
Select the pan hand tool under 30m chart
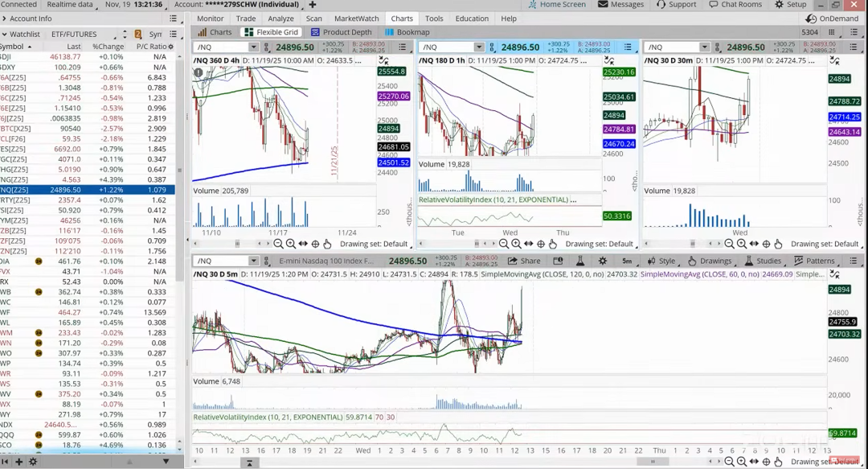(778, 244)
